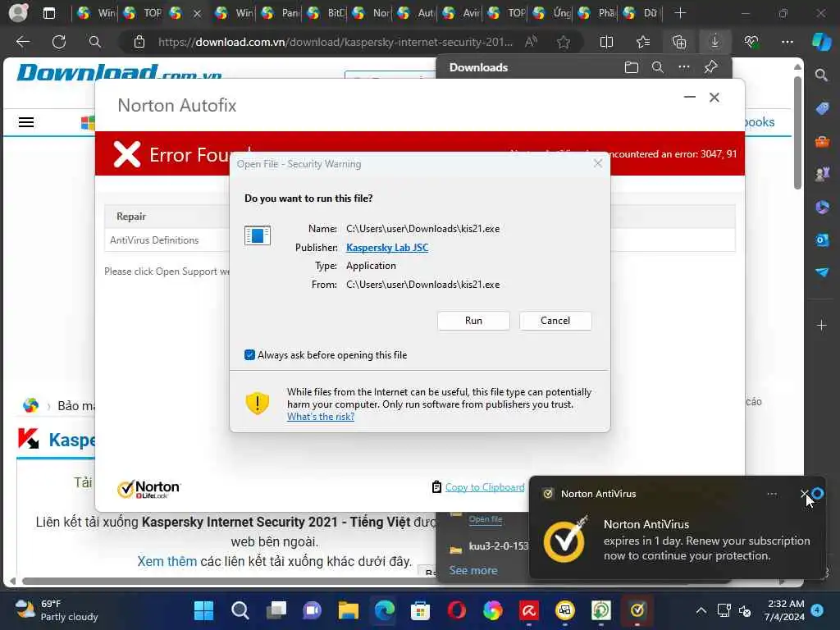
Task: Click Xem thêm link on the page
Action: click(167, 561)
